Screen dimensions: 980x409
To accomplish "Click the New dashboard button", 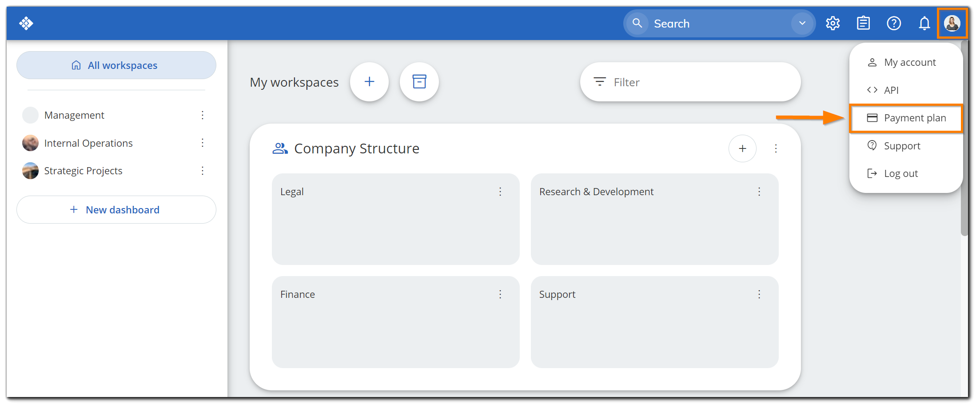I will pos(116,210).
